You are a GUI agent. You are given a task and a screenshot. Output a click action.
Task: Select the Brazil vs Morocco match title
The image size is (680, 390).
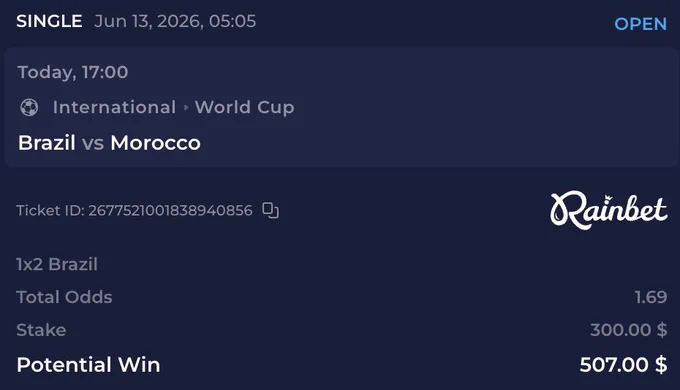tap(109, 143)
